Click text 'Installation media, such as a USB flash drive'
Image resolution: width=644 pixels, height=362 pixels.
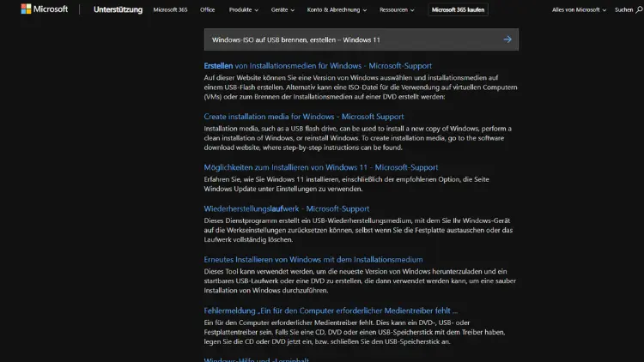(x=270, y=129)
